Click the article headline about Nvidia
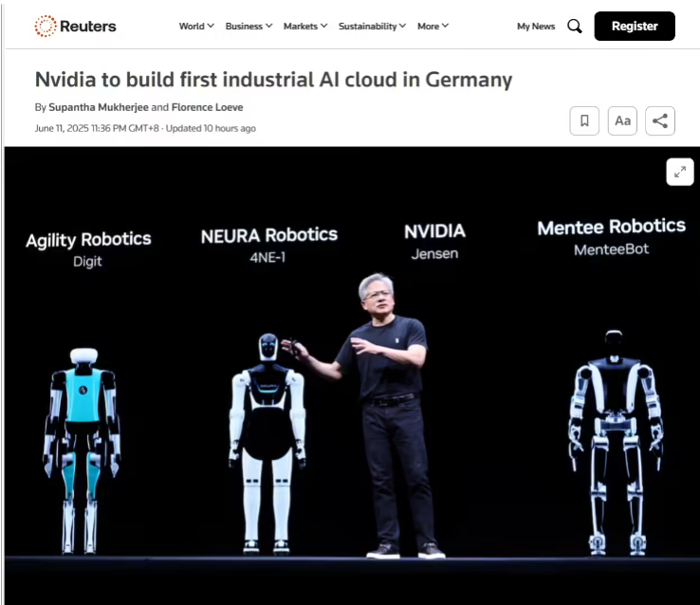Image resolution: width=700 pixels, height=605 pixels. (273, 80)
